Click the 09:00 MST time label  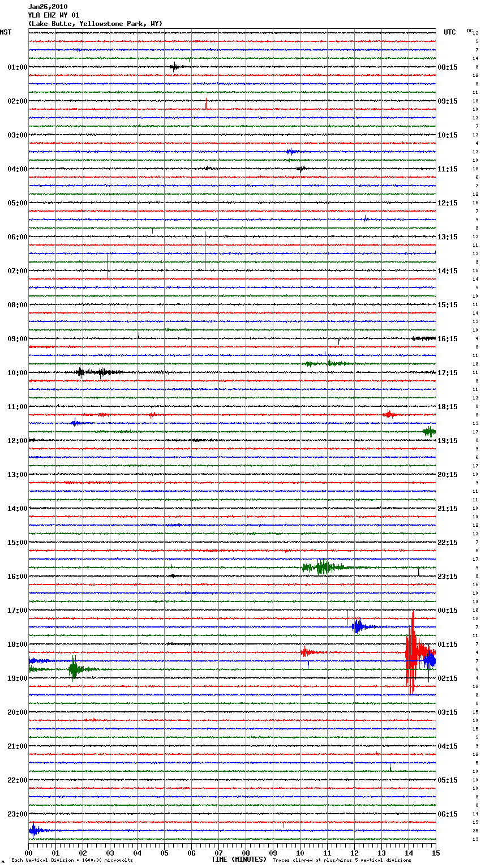pos(17,339)
